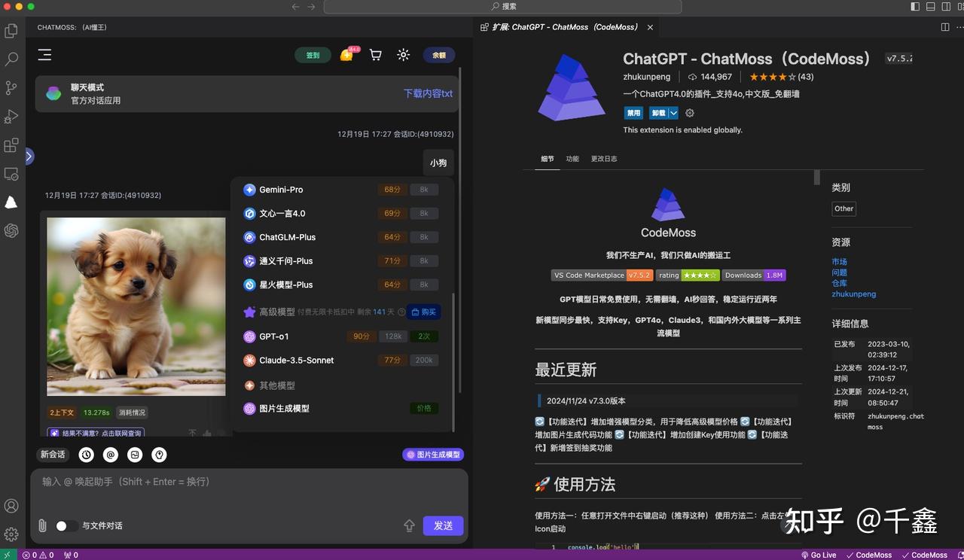Screen dimensions: 964x560
Task: Open the zhukunpeng publisher link
Action: pyautogui.click(x=647, y=76)
